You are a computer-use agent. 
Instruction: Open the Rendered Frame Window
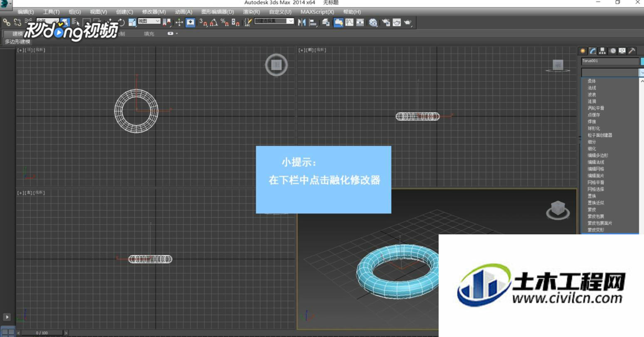tap(397, 22)
